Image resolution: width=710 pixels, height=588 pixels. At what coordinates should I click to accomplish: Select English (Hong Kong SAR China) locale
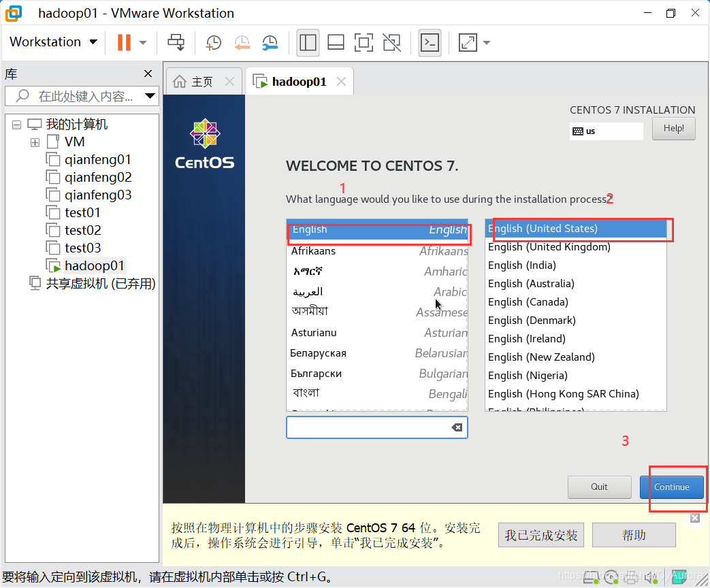point(575,394)
